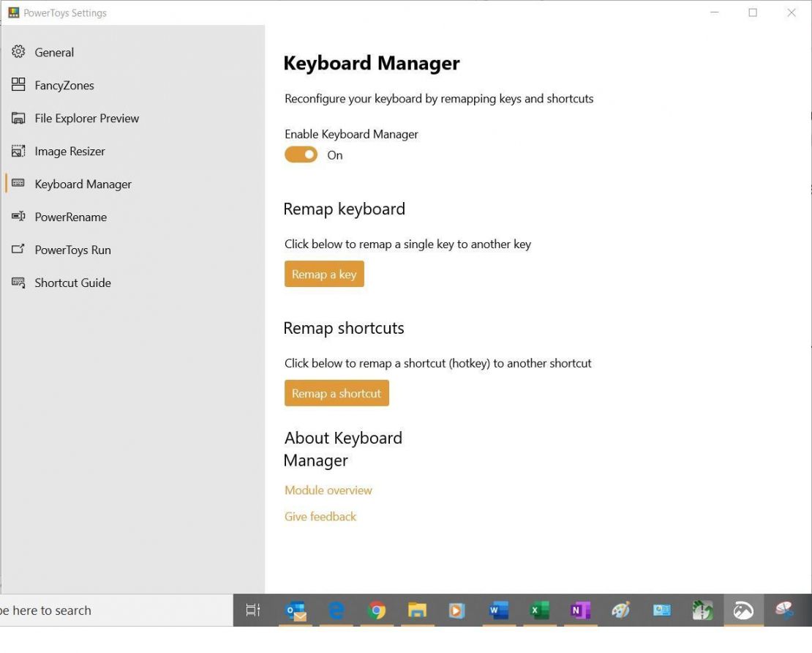Screen dimensions: 812x653
Task: Toggle Enable Keyboard Manager off
Action: [x=300, y=154]
